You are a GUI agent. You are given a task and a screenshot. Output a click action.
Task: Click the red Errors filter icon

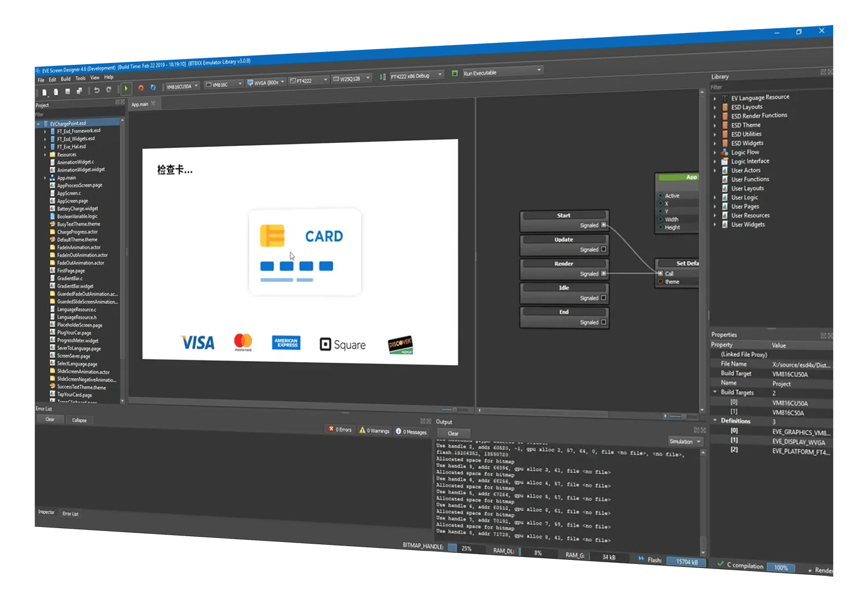(x=331, y=429)
